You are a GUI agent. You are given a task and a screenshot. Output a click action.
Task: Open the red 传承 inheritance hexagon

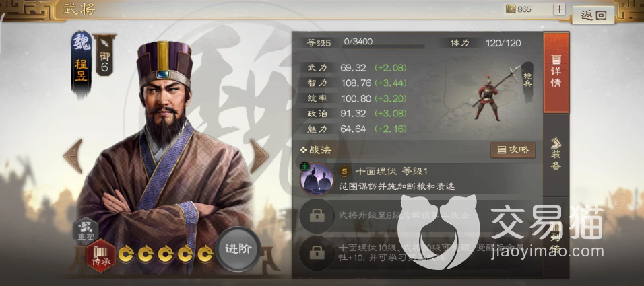(100, 256)
